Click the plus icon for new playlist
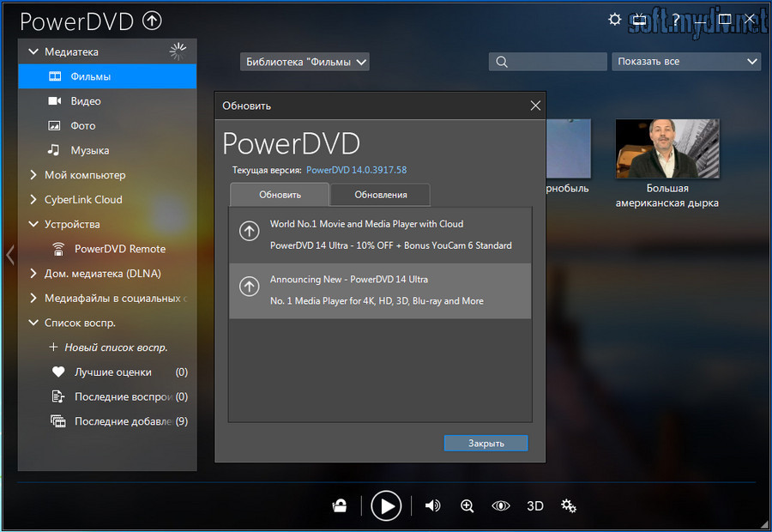The width and height of the screenshot is (772, 532). (x=53, y=348)
